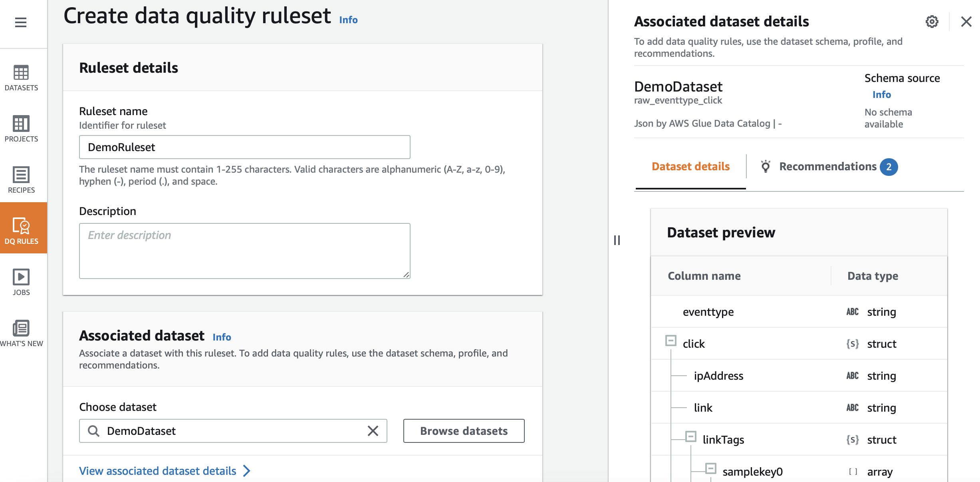Open the hamburger navigation menu
Screen dimensions: 980x482
21,22
